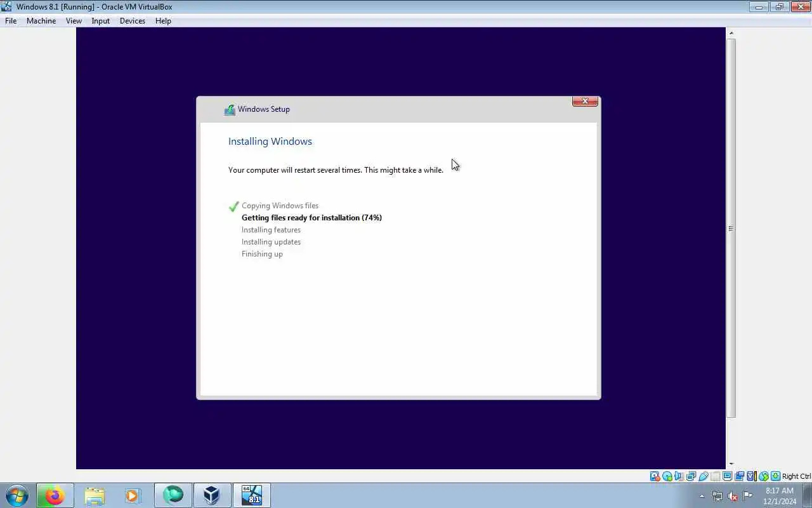Open the File menu
This screenshot has height=508, width=812.
pos(11,21)
